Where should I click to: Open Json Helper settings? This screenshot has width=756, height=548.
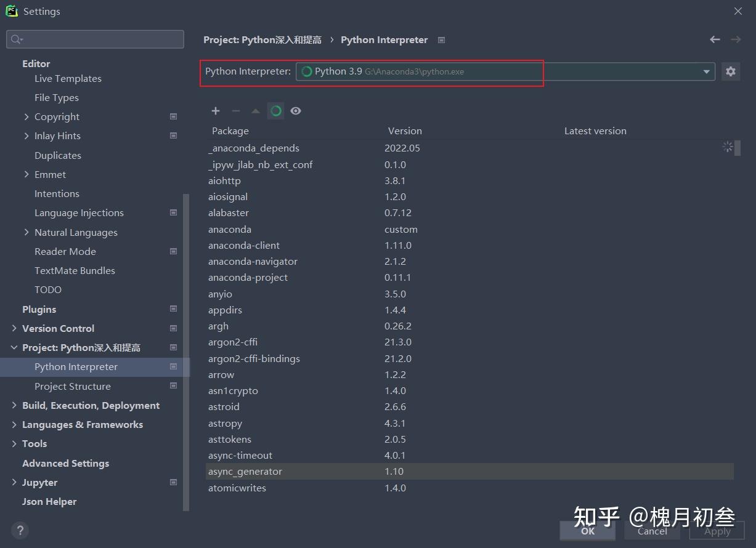pos(49,501)
